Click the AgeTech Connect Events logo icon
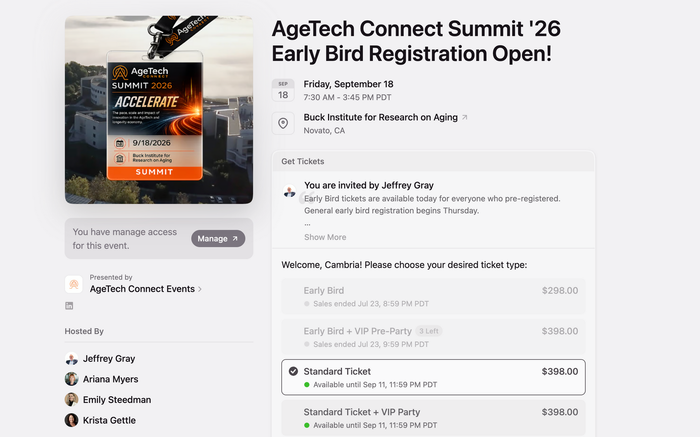 (74, 284)
